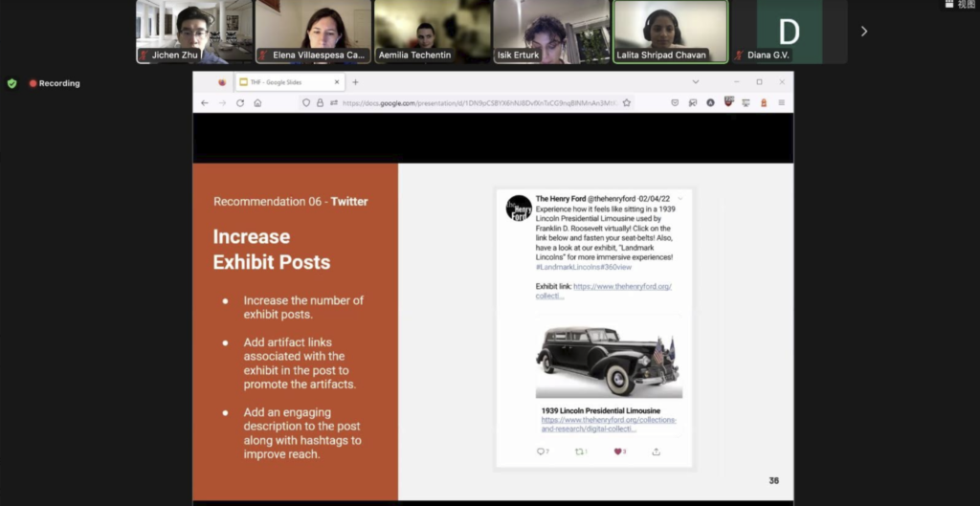Screen dimensions: 980x506
Task: Click the browser forward arrow
Action: (x=222, y=103)
